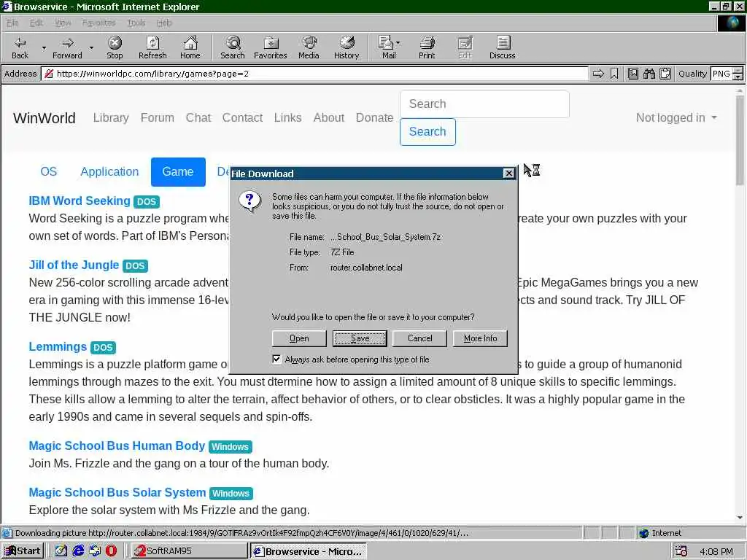Select the OS category tab

(x=49, y=172)
